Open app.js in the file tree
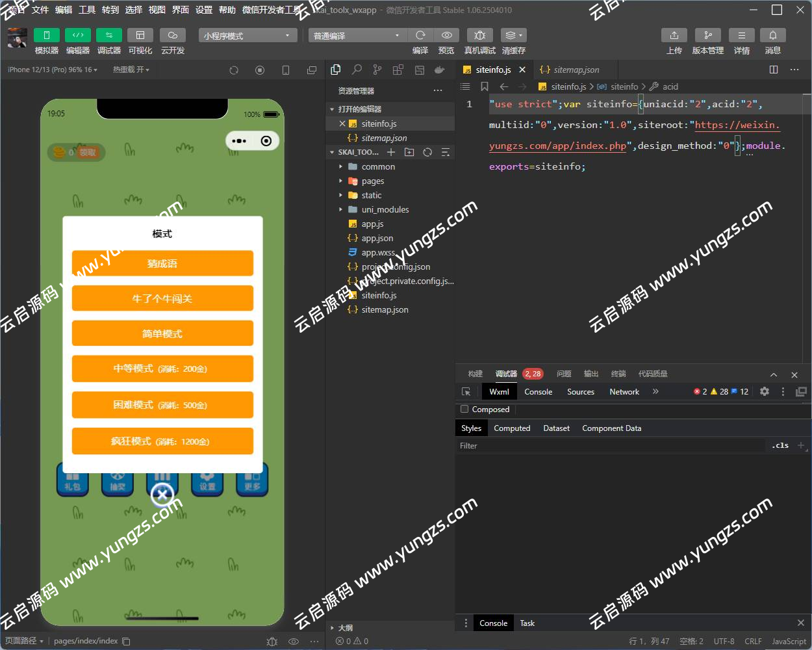812x650 pixels. 372,224
